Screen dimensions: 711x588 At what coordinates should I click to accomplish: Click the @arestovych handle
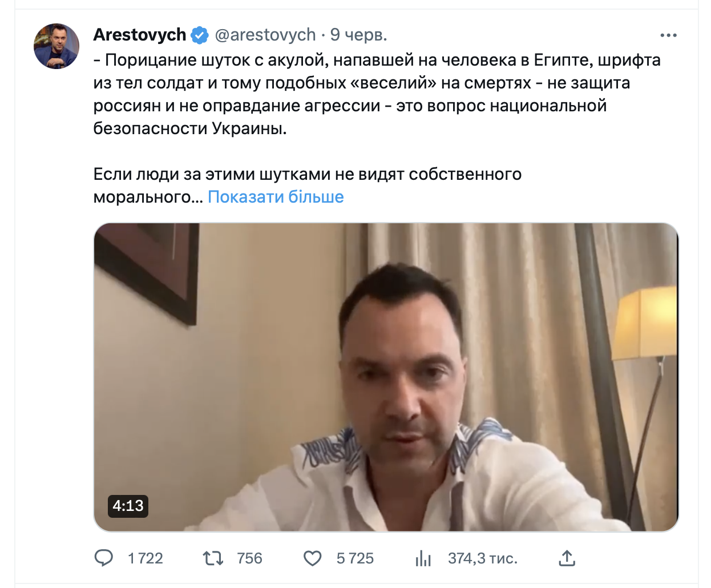[265, 35]
